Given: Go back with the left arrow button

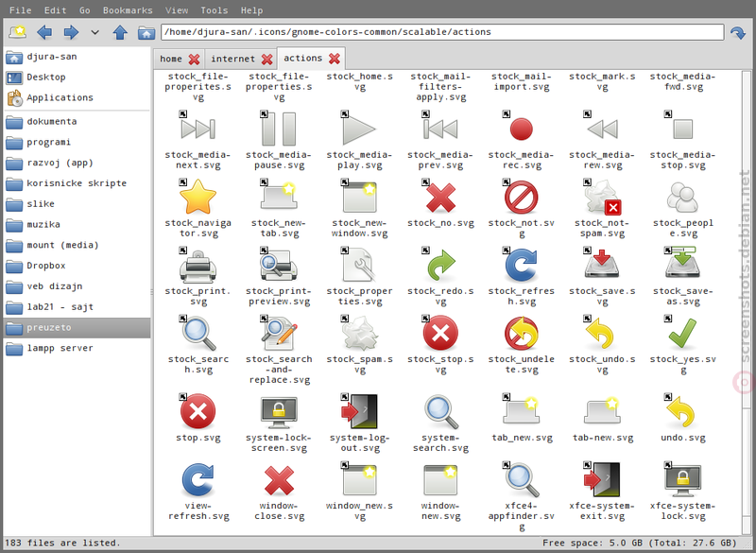Looking at the screenshot, I should [x=44, y=32].
